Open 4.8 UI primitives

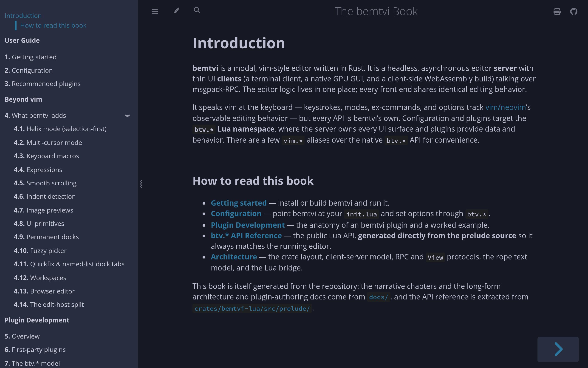pyautogui.click(x=39, y=223)
